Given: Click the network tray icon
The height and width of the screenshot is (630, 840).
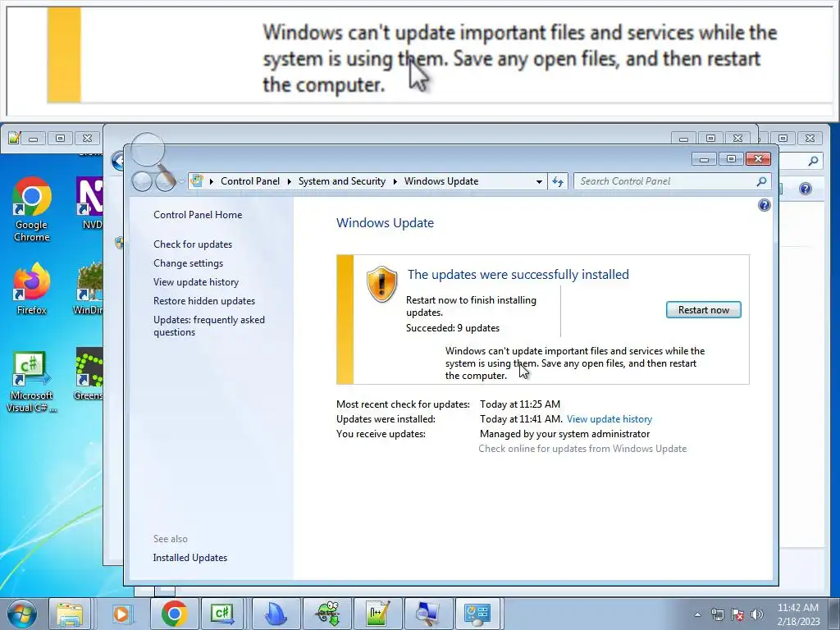Looking at the screenshot, I should coord(717,614).
